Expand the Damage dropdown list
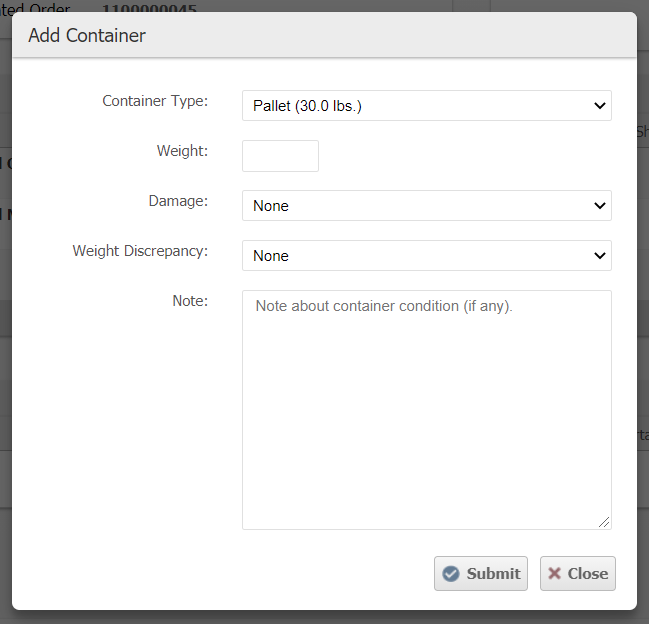 tap(426, 206)
